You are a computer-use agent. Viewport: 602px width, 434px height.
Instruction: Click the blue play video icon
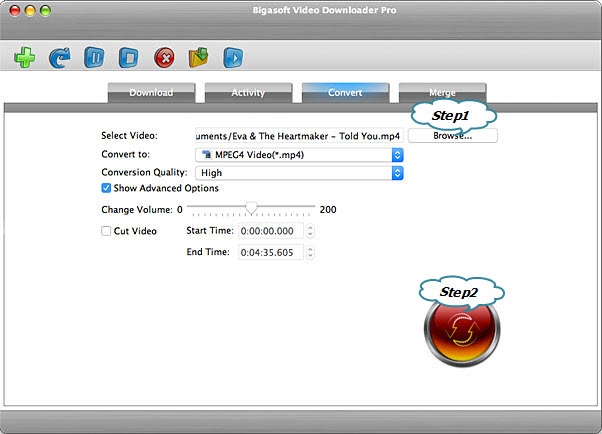pyautogui.click(x=233, y=58)
